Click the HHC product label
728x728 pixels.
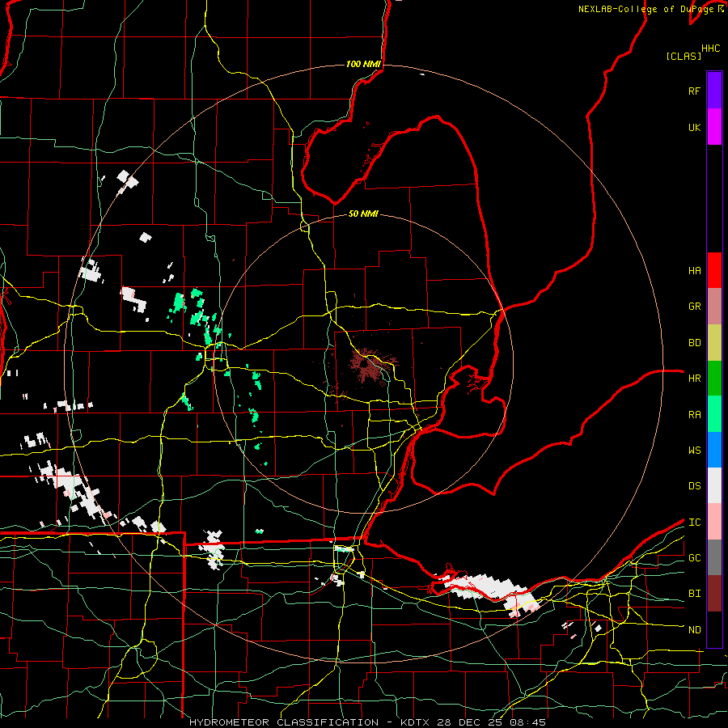click(x=710, y=49)
